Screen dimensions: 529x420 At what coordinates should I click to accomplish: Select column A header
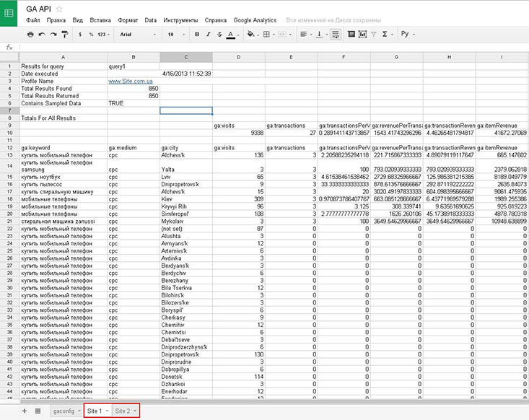pyautogui.click(x=63, y=57)
